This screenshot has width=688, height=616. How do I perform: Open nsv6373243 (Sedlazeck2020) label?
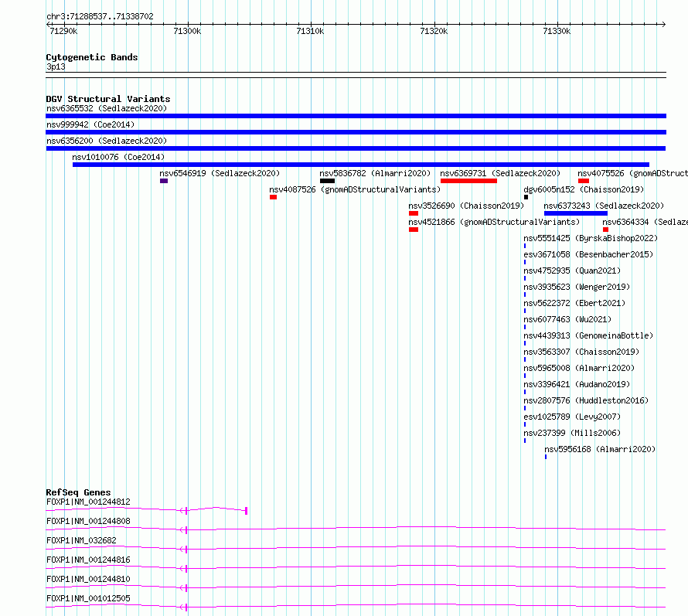[604, 206]
